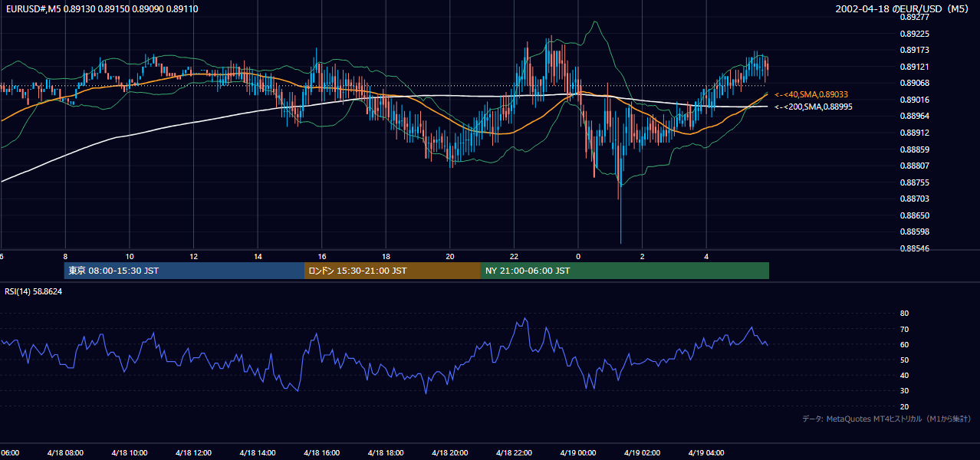Click the bottom time label 4/18 10:00

click(x=130, y=452)
